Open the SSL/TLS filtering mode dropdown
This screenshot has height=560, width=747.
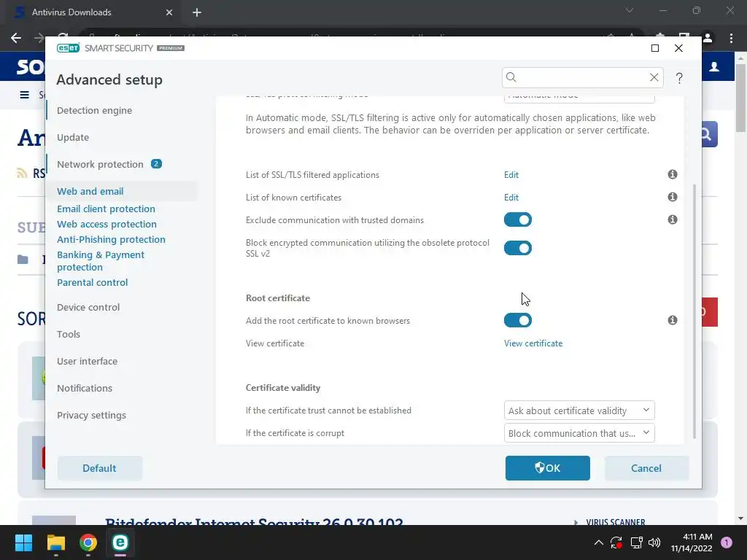tap(579, 98)
